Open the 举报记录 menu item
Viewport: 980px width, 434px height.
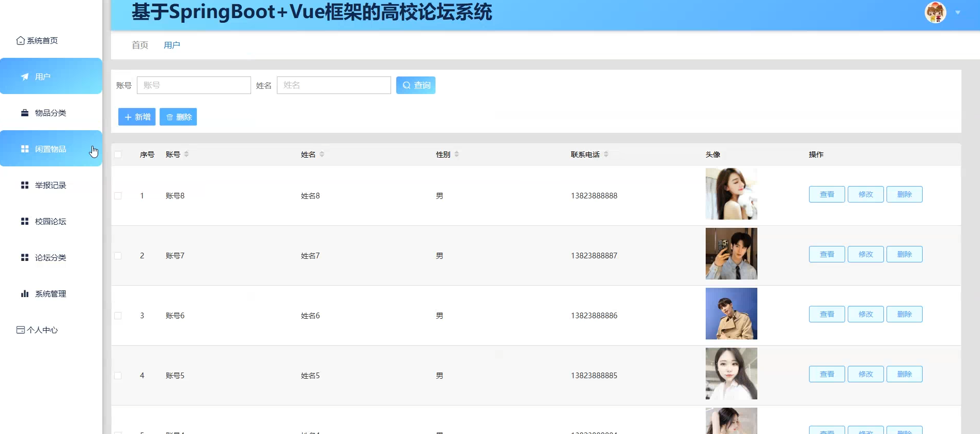(x=51, y=185)
